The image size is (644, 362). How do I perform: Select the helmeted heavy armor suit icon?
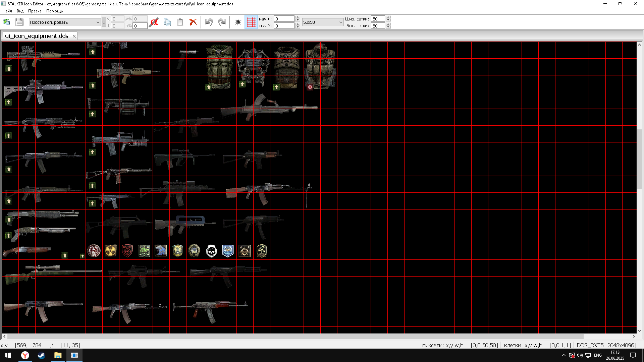click(320, 66)
